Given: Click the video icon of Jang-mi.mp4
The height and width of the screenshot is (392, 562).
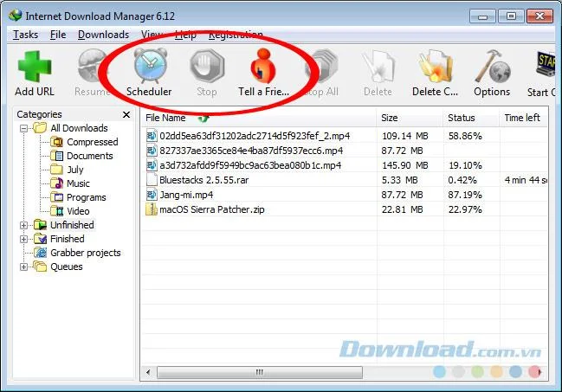Looking at the screenshot, I should coord(152,195).
